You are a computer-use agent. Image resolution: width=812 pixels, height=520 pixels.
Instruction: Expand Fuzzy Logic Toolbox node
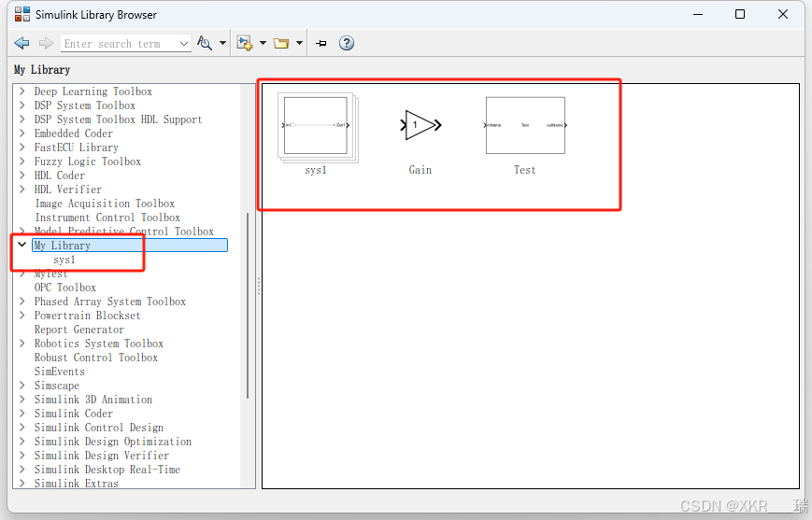click(x=21, y=161)
